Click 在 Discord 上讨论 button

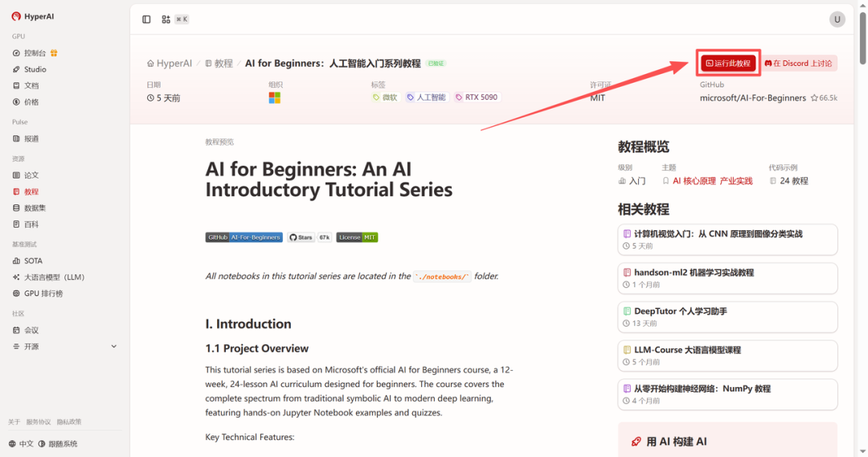point(798,63)
